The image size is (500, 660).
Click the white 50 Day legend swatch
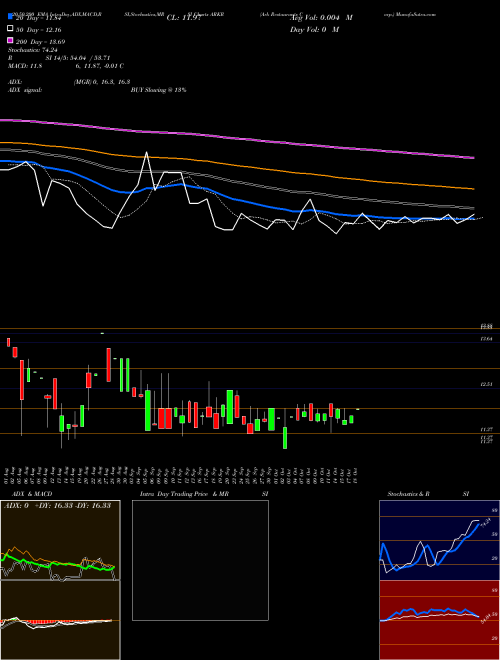point(11,29)
